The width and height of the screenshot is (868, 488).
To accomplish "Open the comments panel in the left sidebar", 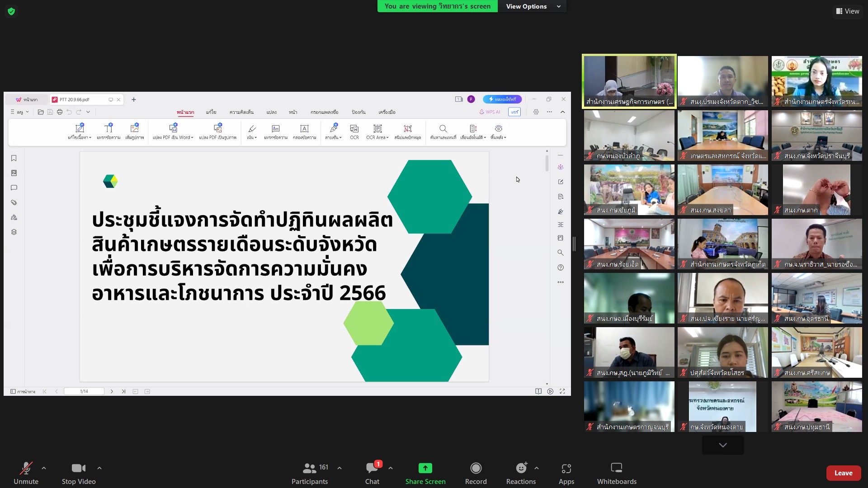I will coord(14,188).
